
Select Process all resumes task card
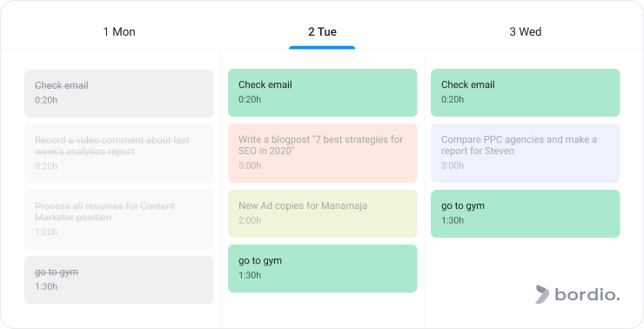pos(119,219)
